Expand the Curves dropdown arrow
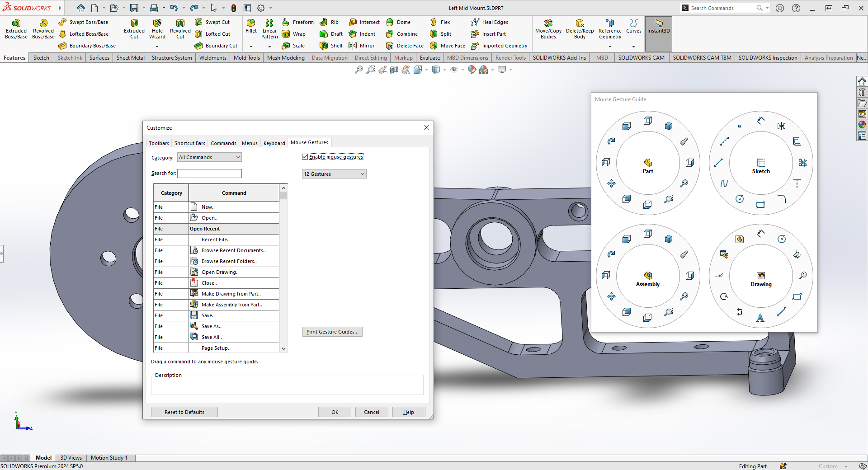 (633, 47)
